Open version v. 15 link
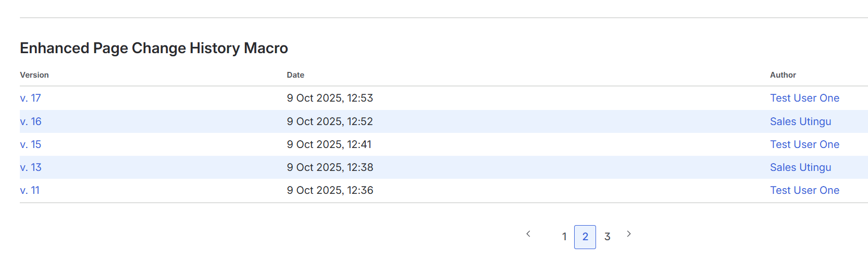Image resolution: width=868 pixels, height=259 pixels. 30,144
